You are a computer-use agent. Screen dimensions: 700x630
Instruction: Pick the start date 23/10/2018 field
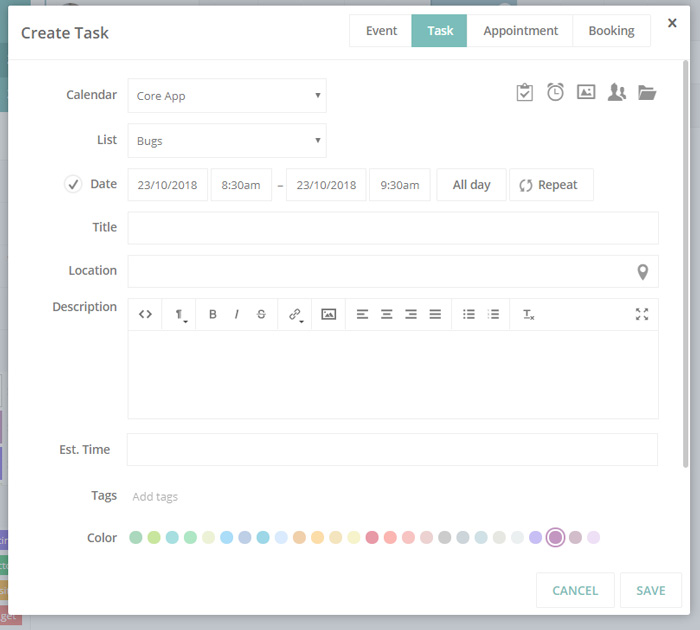[x=167, y=184]
